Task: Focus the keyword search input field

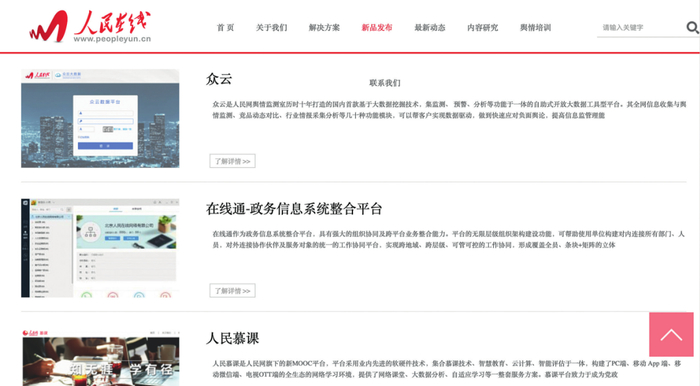Action: [641, 28]
